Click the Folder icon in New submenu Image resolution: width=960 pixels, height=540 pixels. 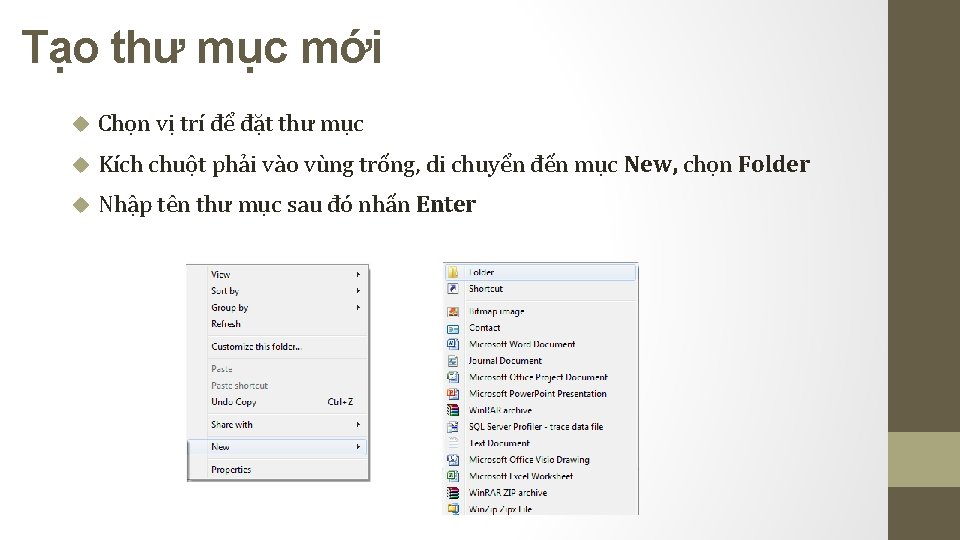coord(453,272)
